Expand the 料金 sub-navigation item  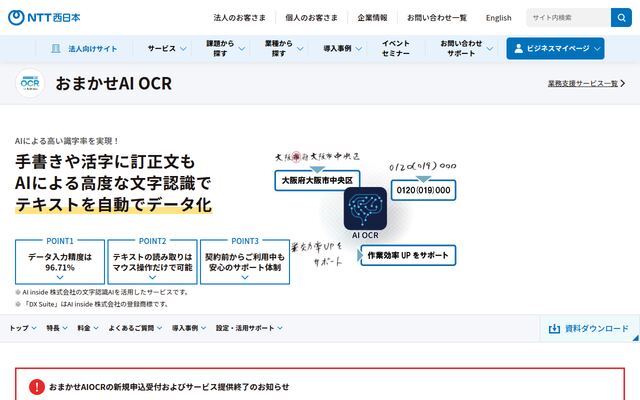click(x=88, y=328)
